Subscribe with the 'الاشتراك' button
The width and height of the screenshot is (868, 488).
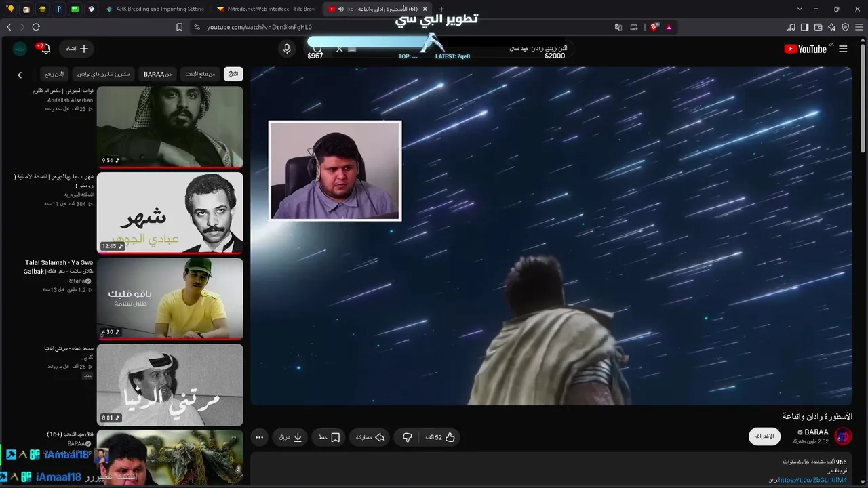[x=765, y=436]
